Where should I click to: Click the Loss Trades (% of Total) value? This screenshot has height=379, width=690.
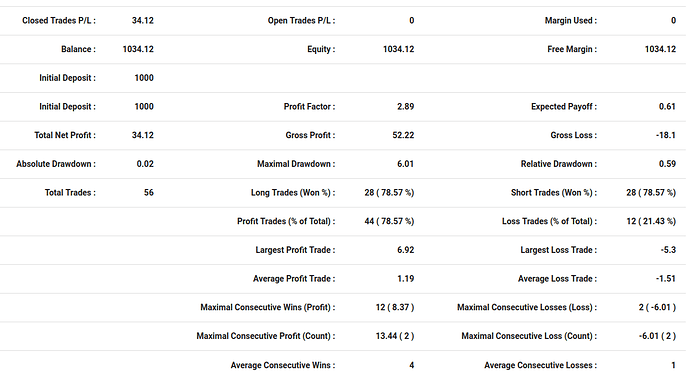coord(651,221)
